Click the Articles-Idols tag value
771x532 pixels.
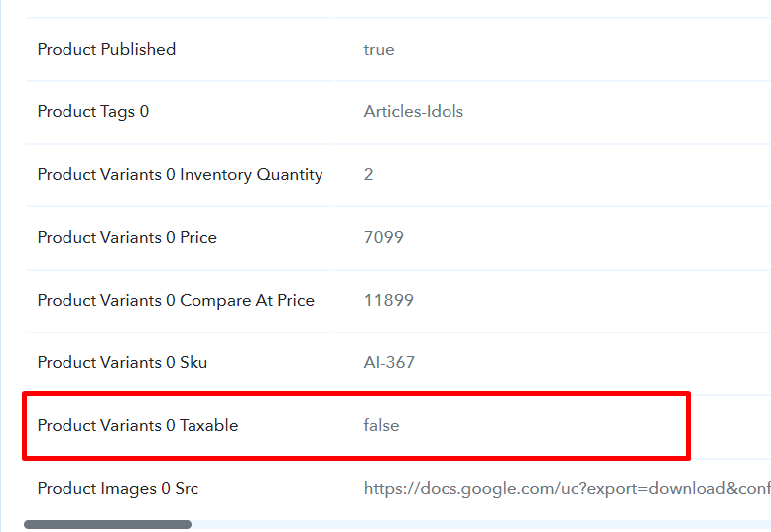[x=413, y=111]
